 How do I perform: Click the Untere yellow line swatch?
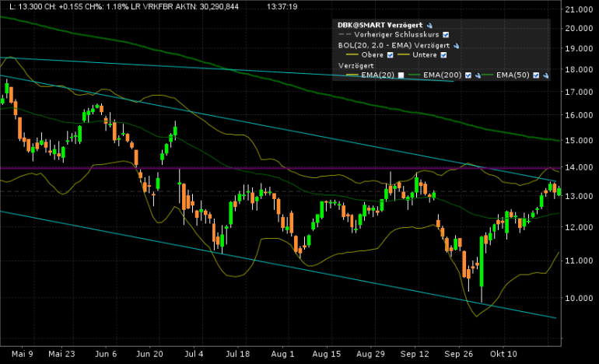[404, 55]
